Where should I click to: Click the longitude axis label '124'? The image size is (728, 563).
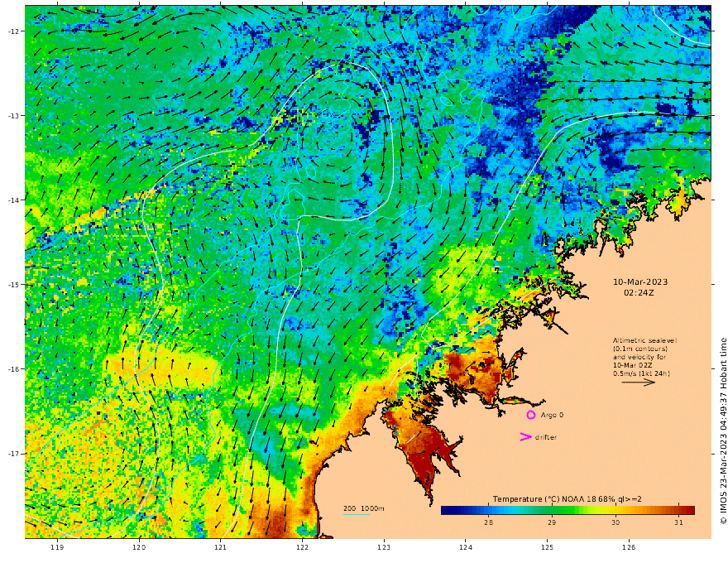[x=466, y=547]
